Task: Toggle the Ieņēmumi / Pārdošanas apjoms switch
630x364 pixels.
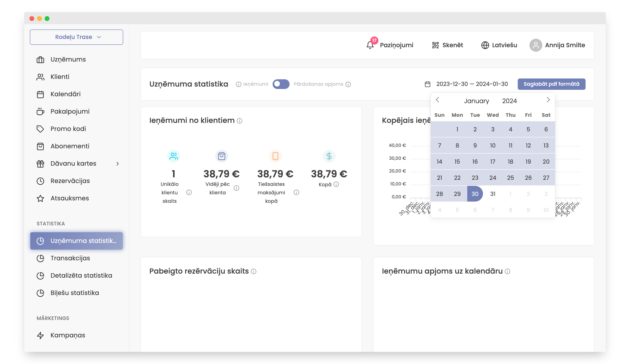Action: (x=281, y=84)
